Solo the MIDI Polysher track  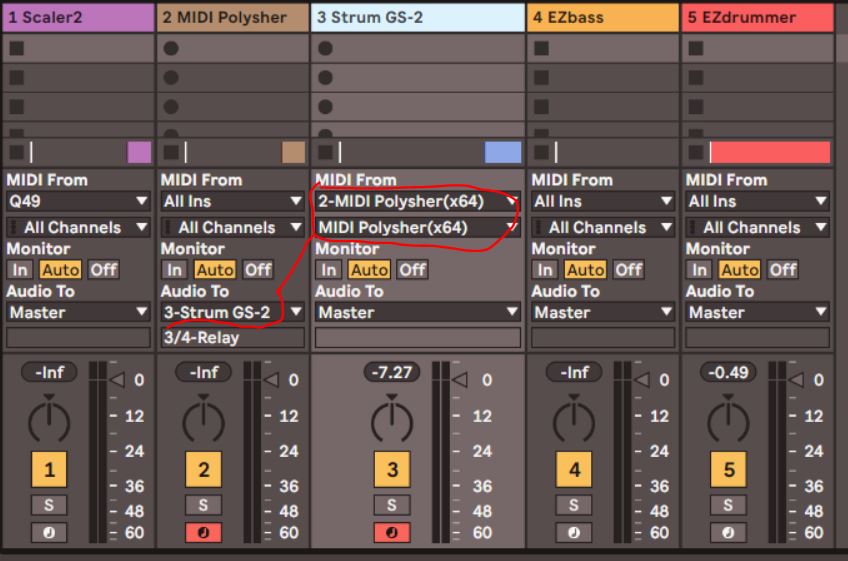(203, 505)
